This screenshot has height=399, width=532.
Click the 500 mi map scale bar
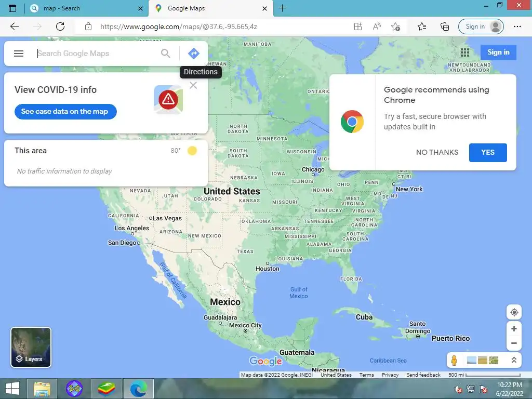484,375
